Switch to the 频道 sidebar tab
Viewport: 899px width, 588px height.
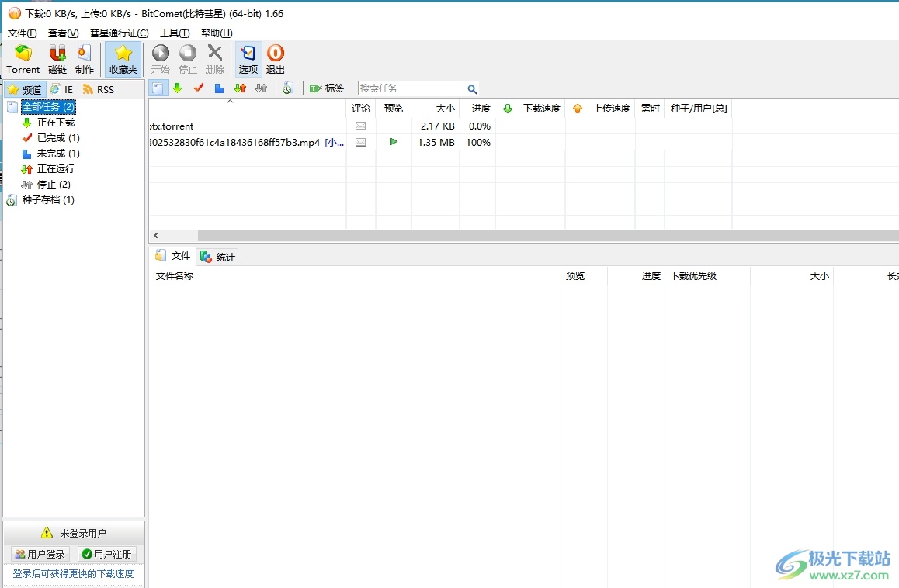coord(25,89)
